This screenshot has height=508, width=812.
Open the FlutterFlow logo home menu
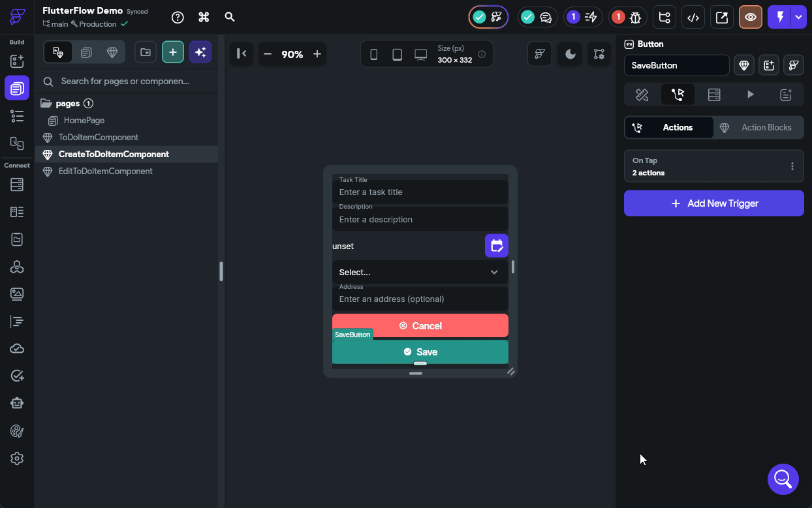[x=17, y=17]
